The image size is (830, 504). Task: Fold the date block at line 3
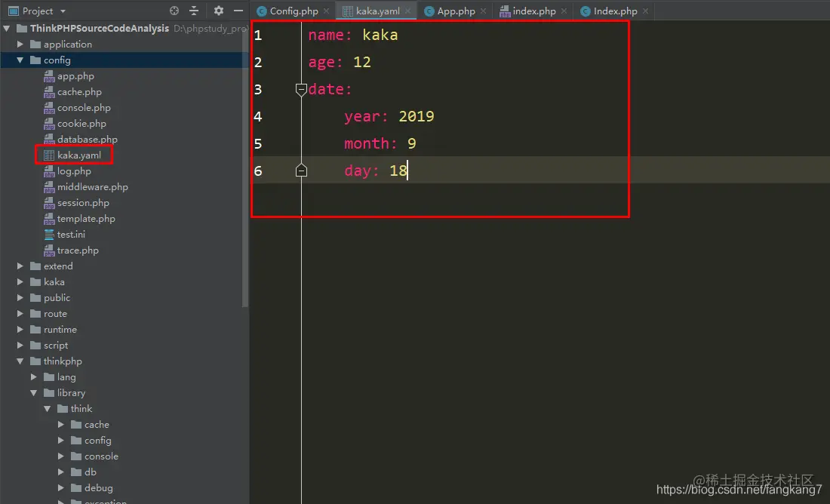click(301, 90)
